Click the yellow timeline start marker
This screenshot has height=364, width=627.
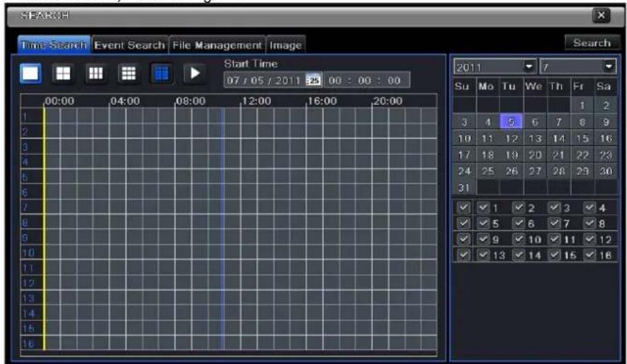tap(44, 229)
